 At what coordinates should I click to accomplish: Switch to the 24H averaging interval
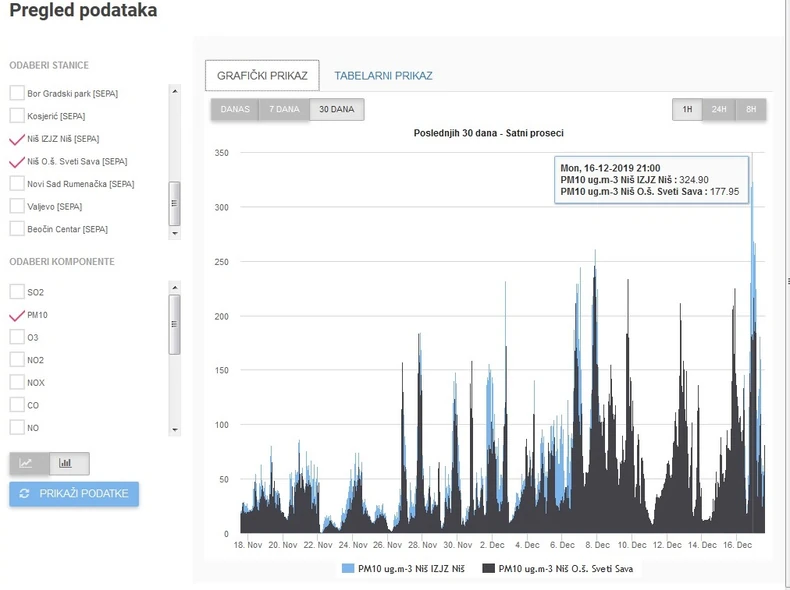[x=719, y=109]
